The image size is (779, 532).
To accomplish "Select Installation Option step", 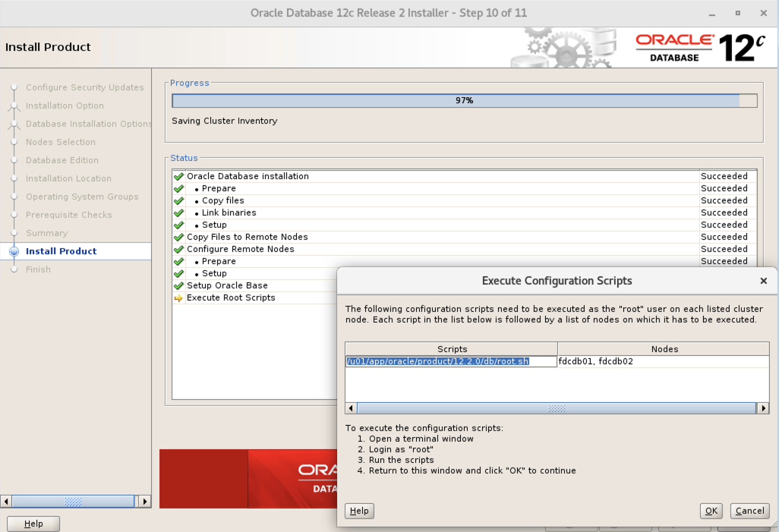I will [x=65, y=105].
